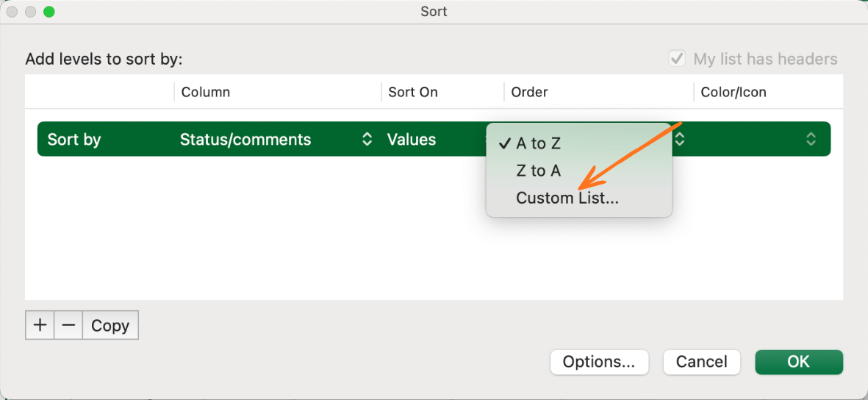Choose Z to A from the order menu
Image resolution: width=868 pixels, height=400 pixels.
click(538, 171)
